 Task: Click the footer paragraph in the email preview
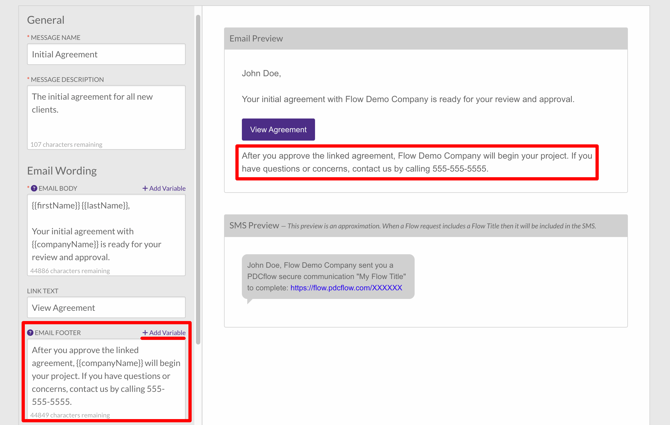[x=417, y=162]
